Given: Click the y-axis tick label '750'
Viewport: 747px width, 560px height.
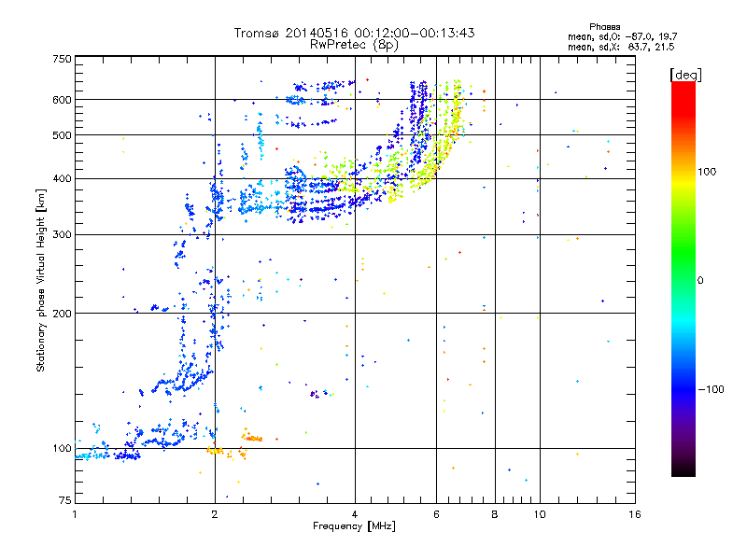Looking at the screenshot, I should pos(62,59).
